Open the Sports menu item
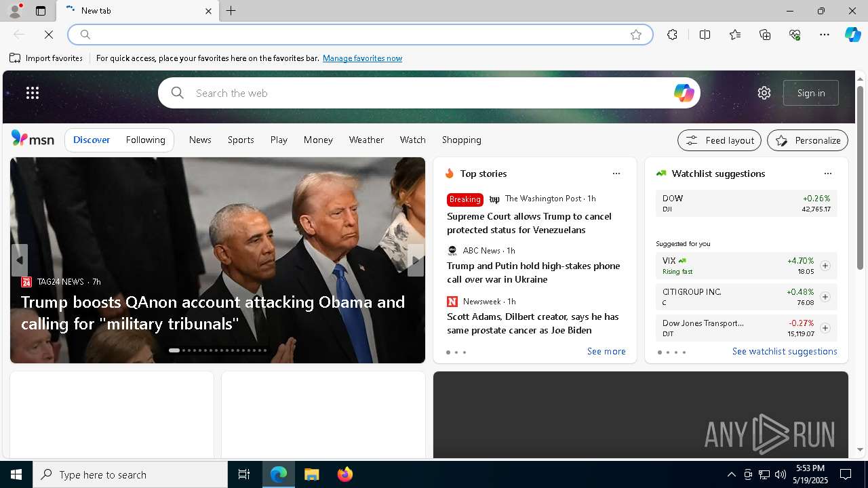 coord(241,140)
